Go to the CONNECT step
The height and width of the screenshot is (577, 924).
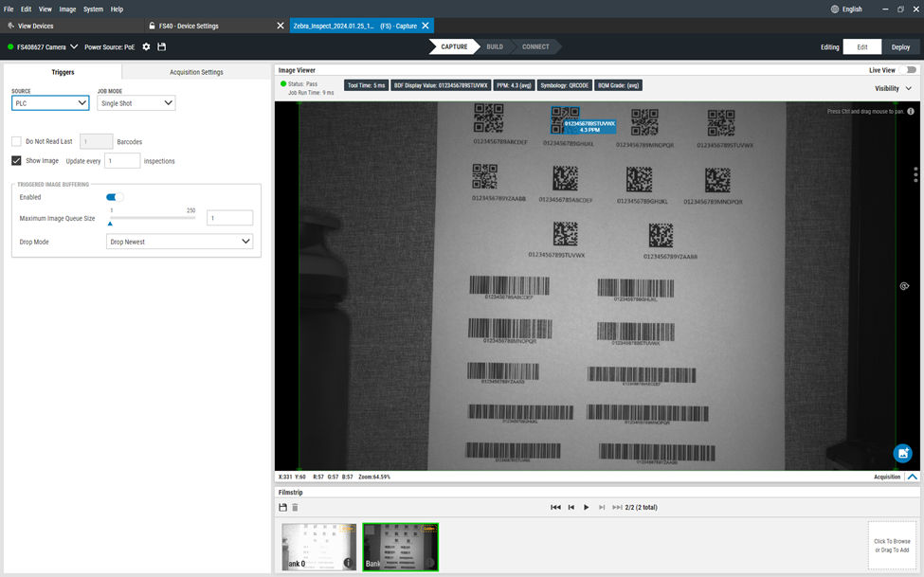pyautogui.click(x=535, y=46)
